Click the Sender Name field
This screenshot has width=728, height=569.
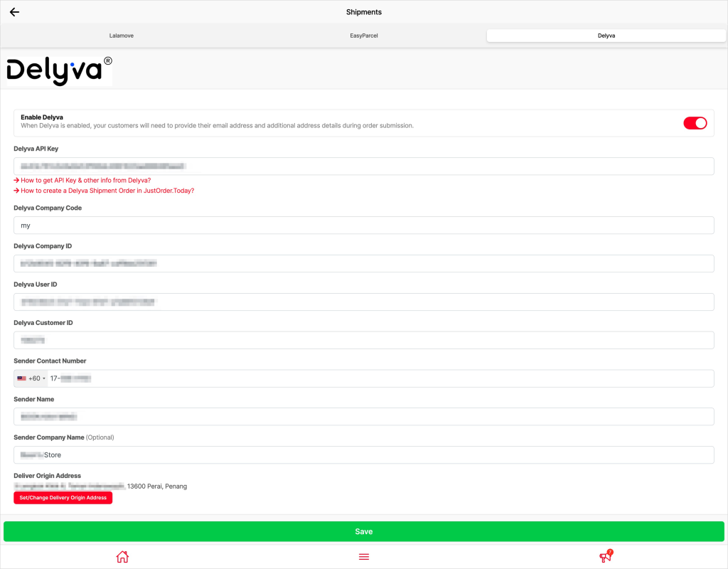point(364,417)
